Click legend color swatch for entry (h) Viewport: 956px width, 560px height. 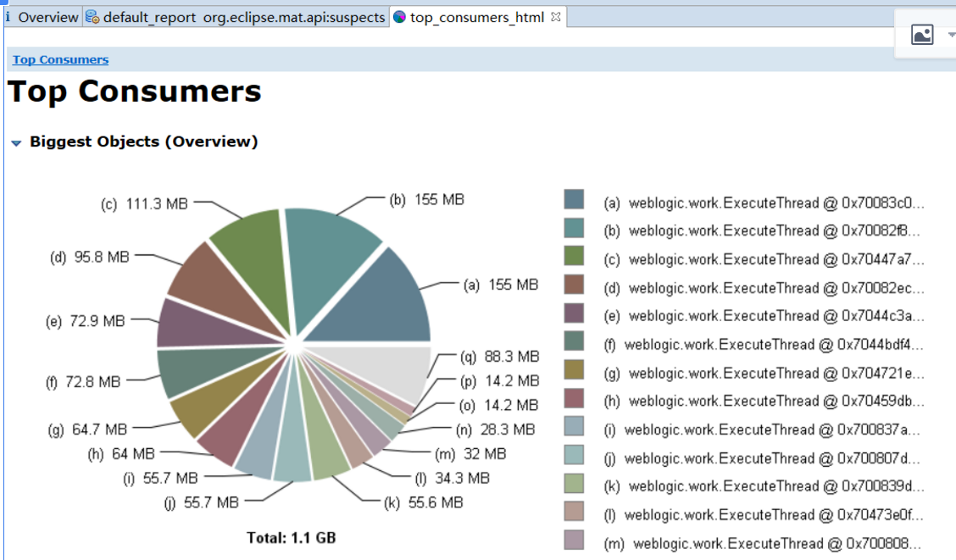coord(574,398)
